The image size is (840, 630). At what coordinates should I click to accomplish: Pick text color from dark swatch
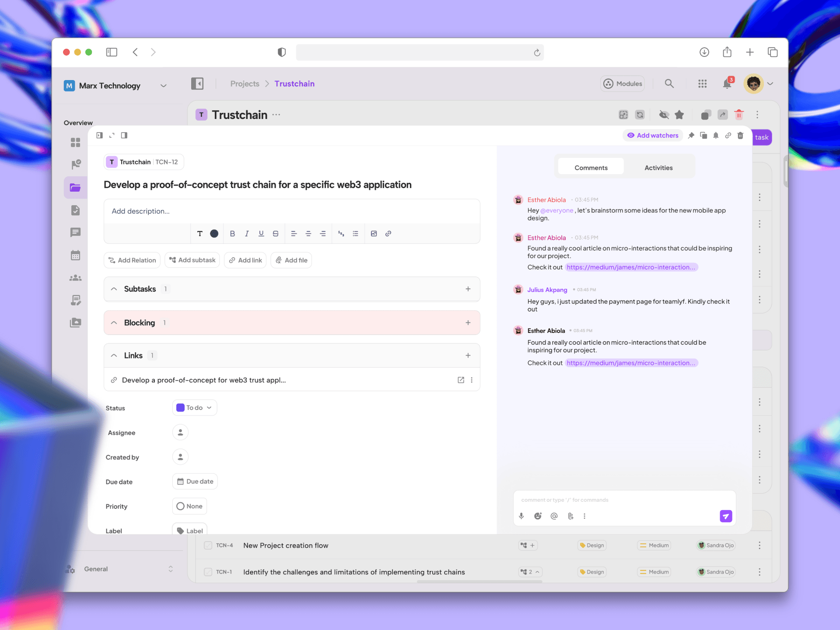(x=214, y=234)
